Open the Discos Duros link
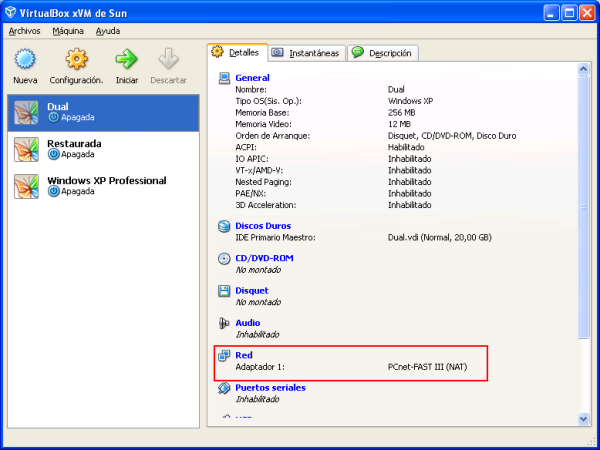Image resolution: width=600 pixels, height=450 pixels. (263, 226)
